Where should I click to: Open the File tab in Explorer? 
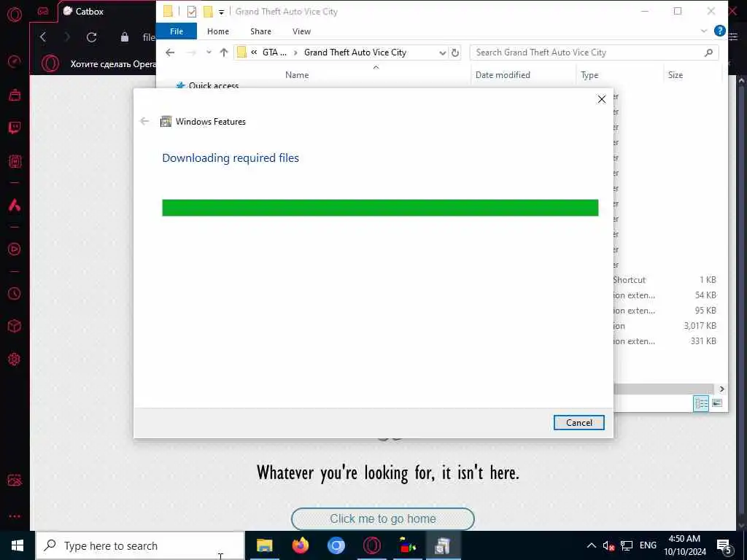[177, 31]
